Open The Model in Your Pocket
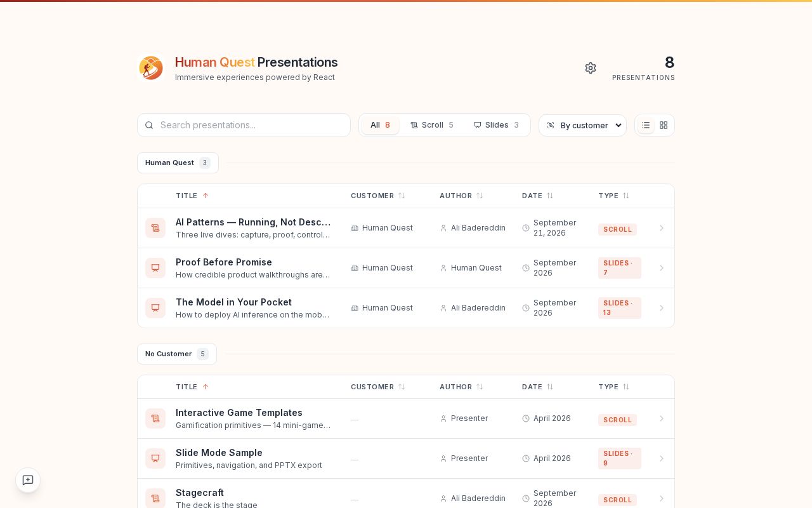Screen dimensions: 812x508 click(x=233, y=302)
